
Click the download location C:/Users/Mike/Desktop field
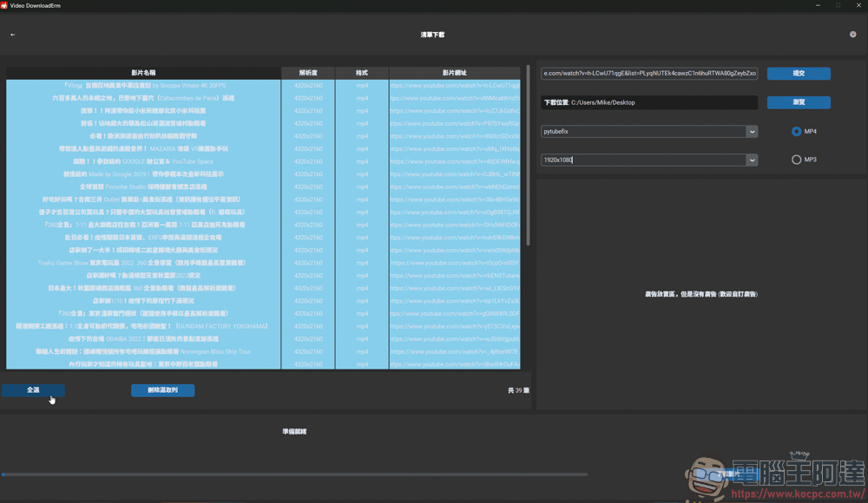point(648,102)
